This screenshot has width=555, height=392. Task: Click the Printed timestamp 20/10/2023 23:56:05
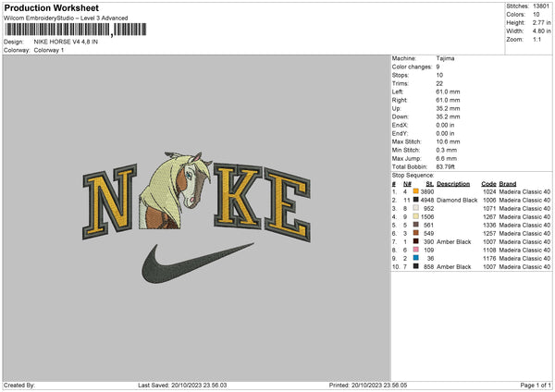tap(379, 386)
